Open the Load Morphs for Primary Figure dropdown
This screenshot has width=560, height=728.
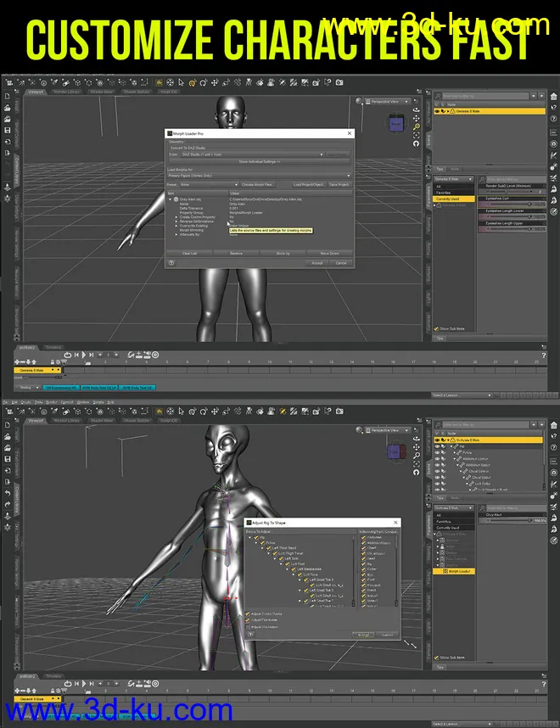coord(260,176)
